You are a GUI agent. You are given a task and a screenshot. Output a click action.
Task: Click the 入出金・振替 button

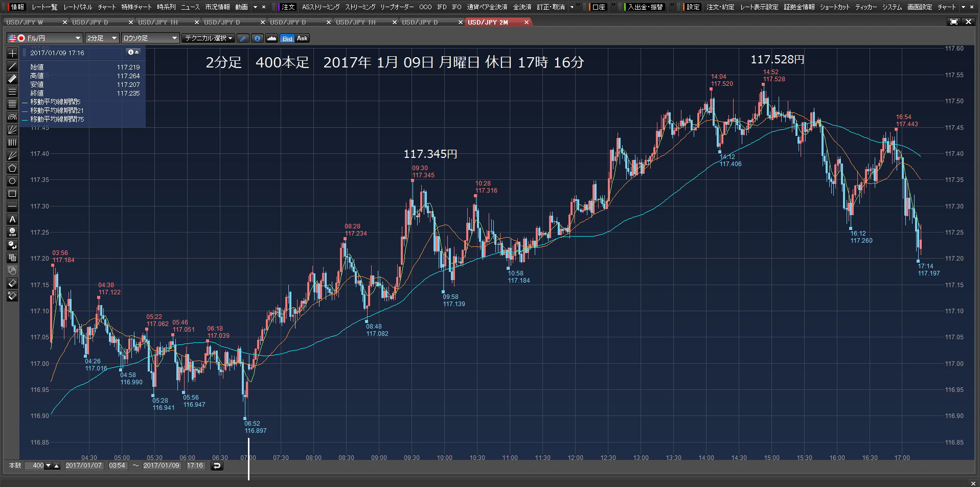coord(645,7)
